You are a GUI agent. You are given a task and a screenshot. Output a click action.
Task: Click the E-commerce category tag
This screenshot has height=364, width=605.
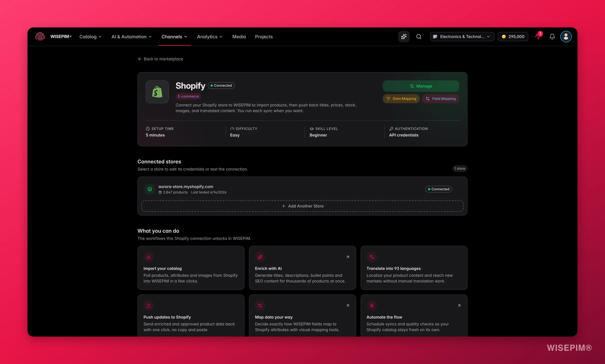point(188,96)
